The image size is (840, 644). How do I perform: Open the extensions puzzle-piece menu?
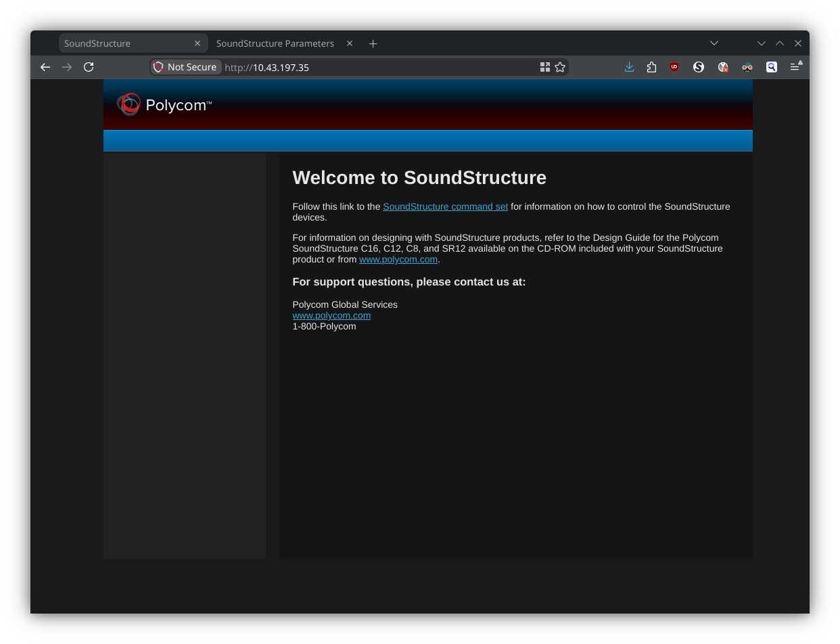(x=651, y=67)
